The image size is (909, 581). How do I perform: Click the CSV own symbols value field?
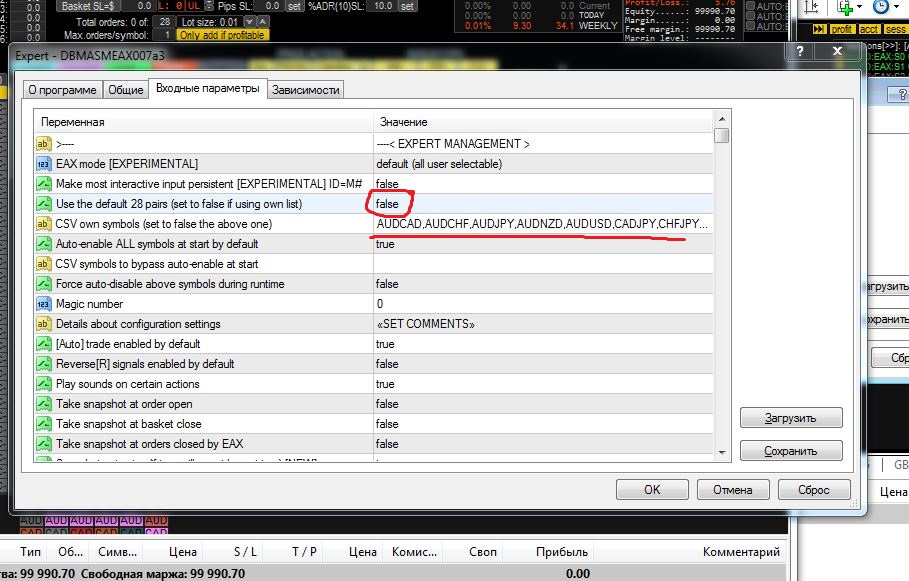click(544, 224)
